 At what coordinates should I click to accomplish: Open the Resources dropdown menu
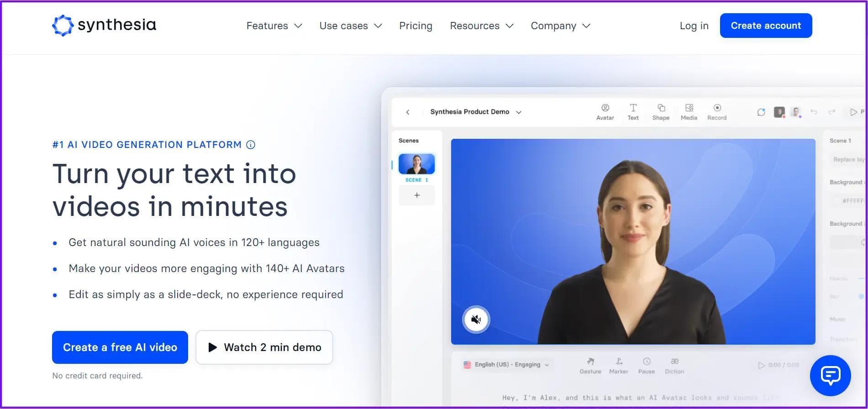[x=481, y=26]
